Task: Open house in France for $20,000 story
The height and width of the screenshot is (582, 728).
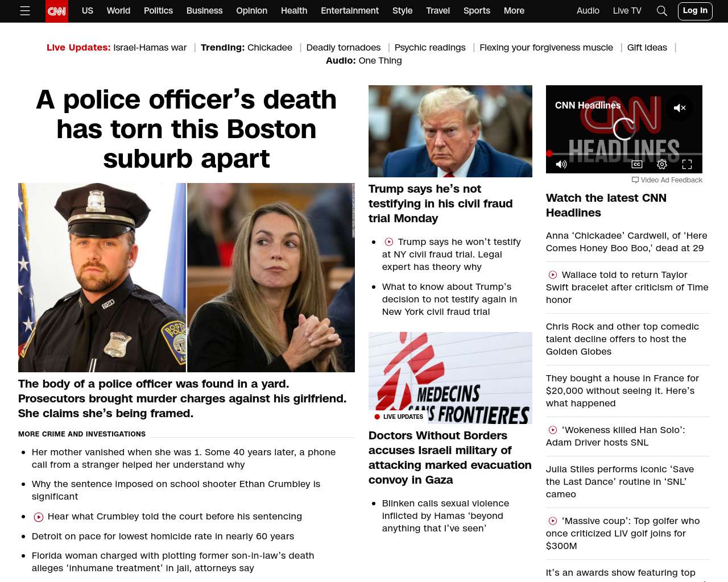Action: tap(622, 391)
